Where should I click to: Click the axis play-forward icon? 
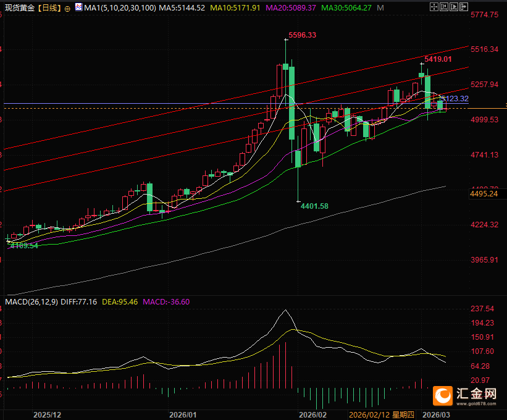454,7
